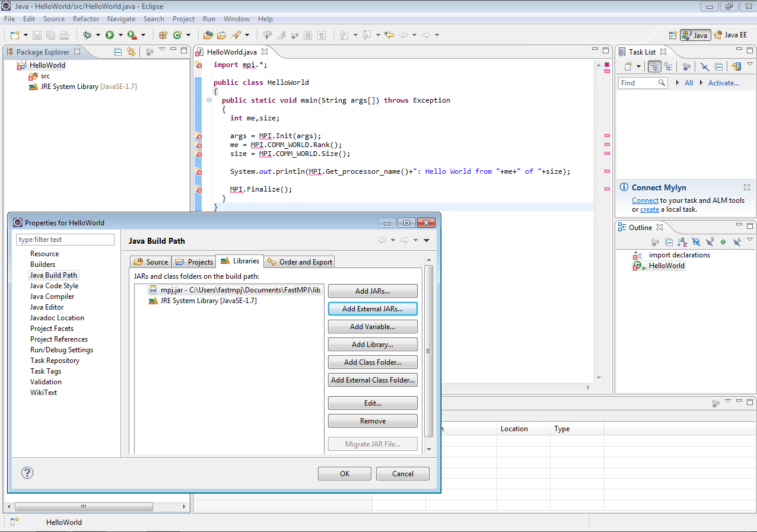This screenshot has width=757, height=532.
Task: Open Properties dialog page menu dropdown
Action: (x=426, y=240)
